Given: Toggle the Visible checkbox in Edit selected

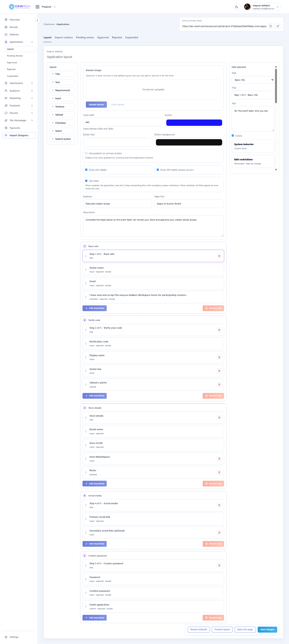Looking at the screenshot, I should 233,136.
